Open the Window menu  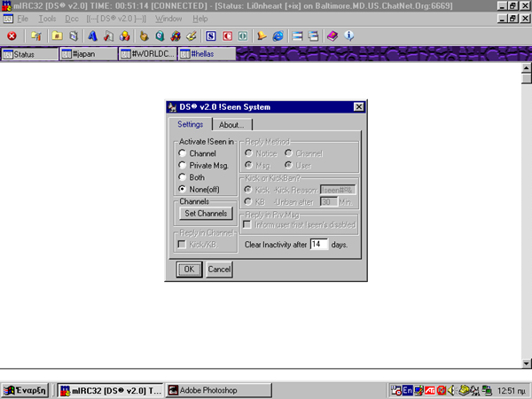168,19
